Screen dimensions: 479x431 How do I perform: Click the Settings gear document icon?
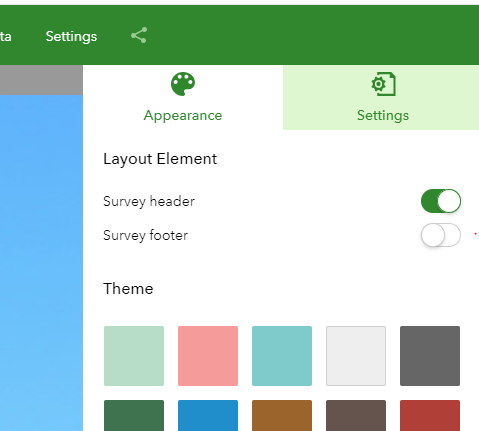[383, 84]
